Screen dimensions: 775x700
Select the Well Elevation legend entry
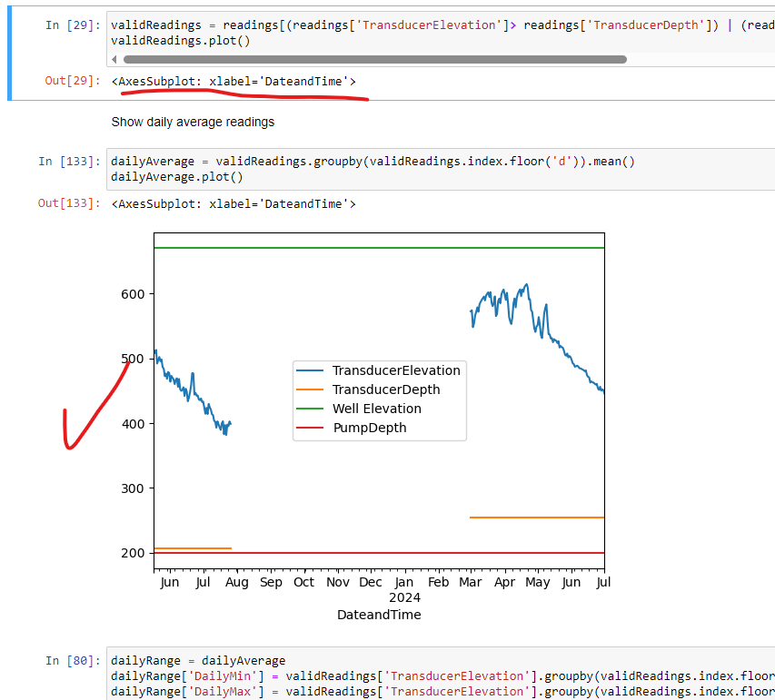(x=377, y=409)
